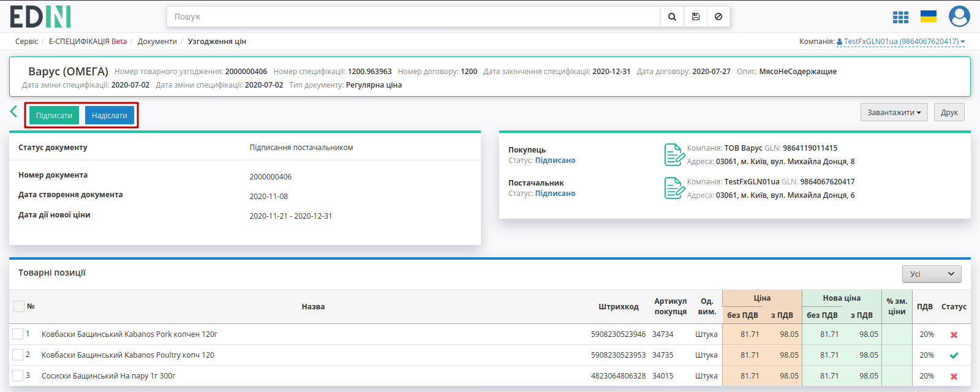The image size is (980, 392).
Task: Open the TestFxGLN01ua company selector
Action: coord(901,42)
